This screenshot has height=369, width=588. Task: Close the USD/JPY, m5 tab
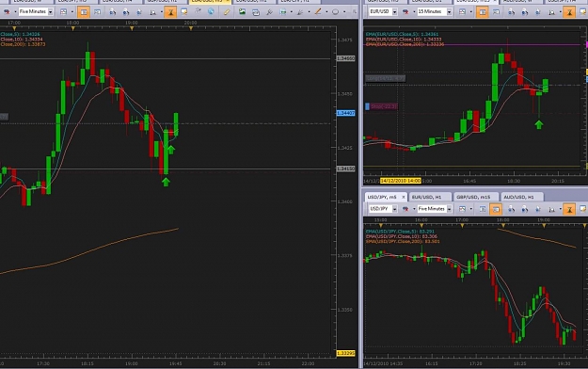point(404,197)
